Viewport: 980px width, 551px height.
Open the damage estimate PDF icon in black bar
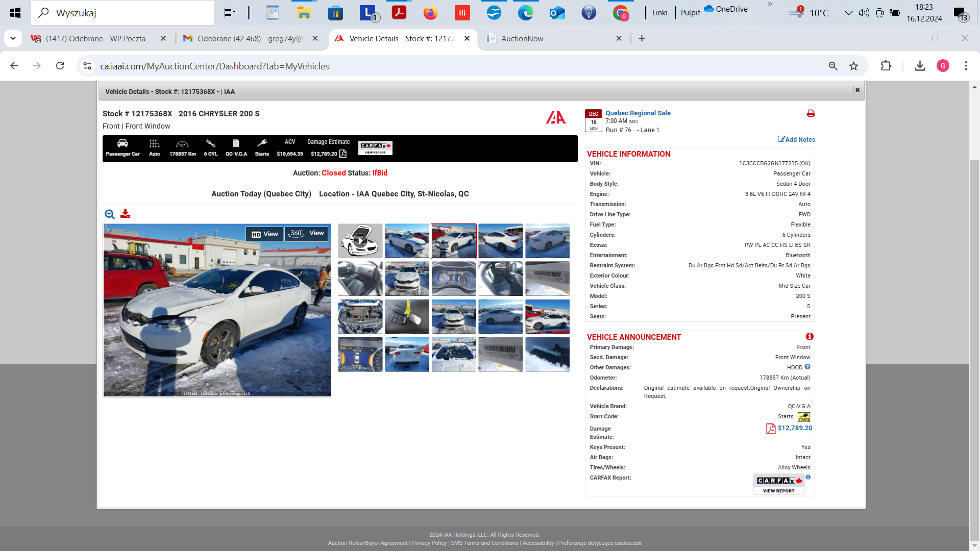[x=343, y=154]
